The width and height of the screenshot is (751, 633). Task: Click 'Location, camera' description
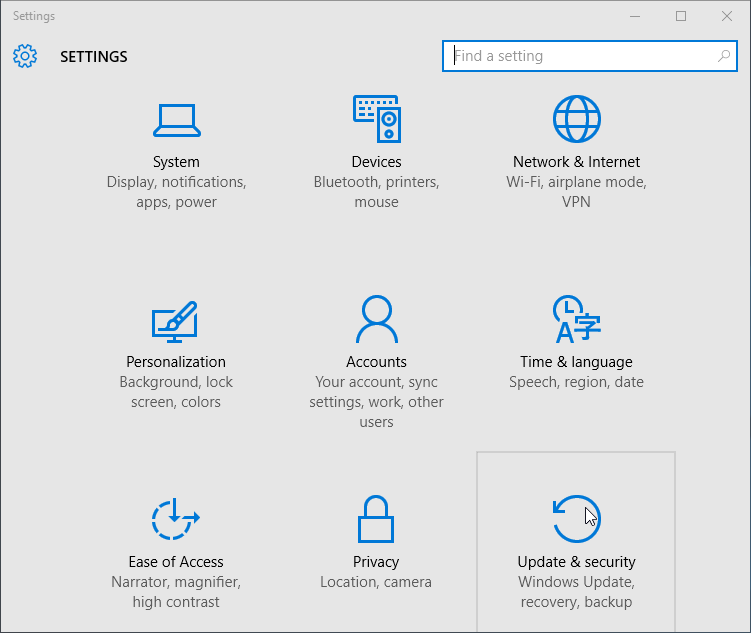[x=376, y=582]
